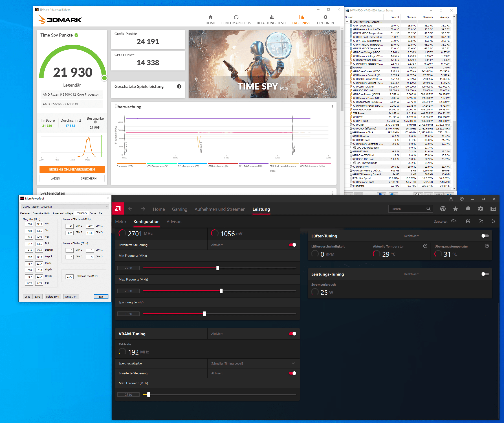The height and width of the screenshot is (423, 504).
Task: Open info for Geschätzte Spieleleistung
Action: [179, 86]
